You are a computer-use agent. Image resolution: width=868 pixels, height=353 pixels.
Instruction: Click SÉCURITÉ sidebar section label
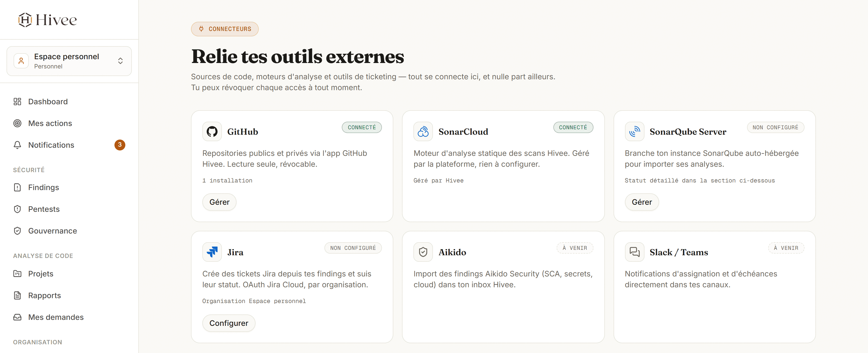(x=29, y=170)
